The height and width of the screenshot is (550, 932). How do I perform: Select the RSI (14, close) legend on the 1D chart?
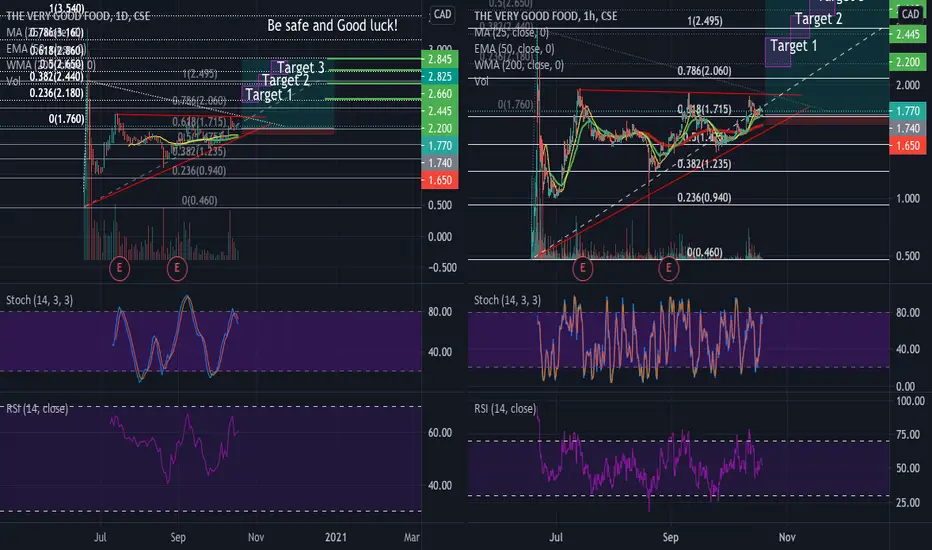(x=37, y=408)
